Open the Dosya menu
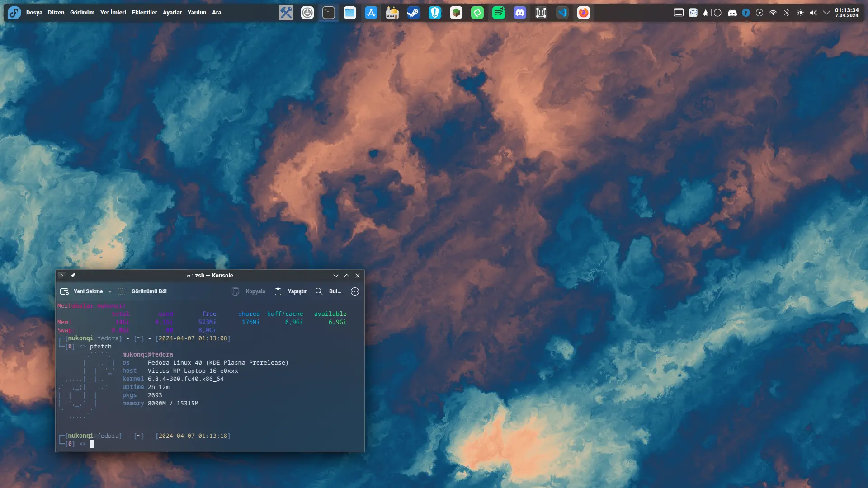The image size is (868, 488). 34,13
